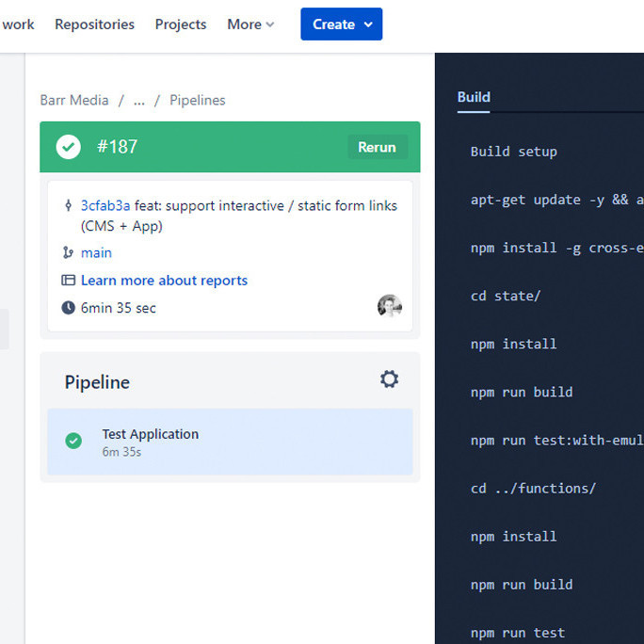
Task: Open commit 3cfab3a link
Action: coord(105,205)
